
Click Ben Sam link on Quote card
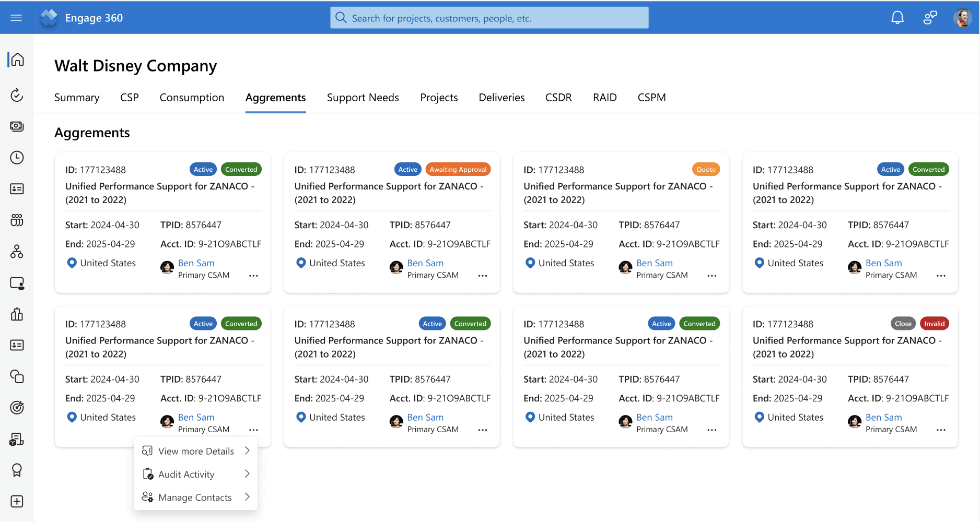(x=655, y=263)
